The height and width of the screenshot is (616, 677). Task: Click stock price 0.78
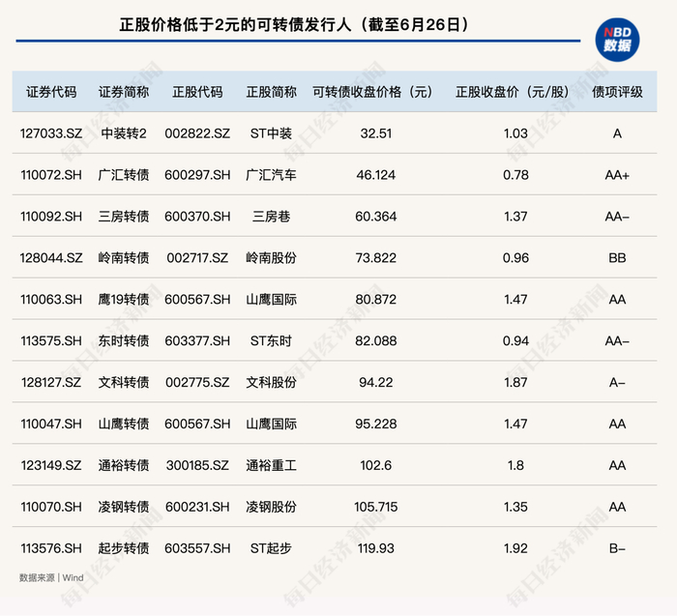tap(515, 175)
